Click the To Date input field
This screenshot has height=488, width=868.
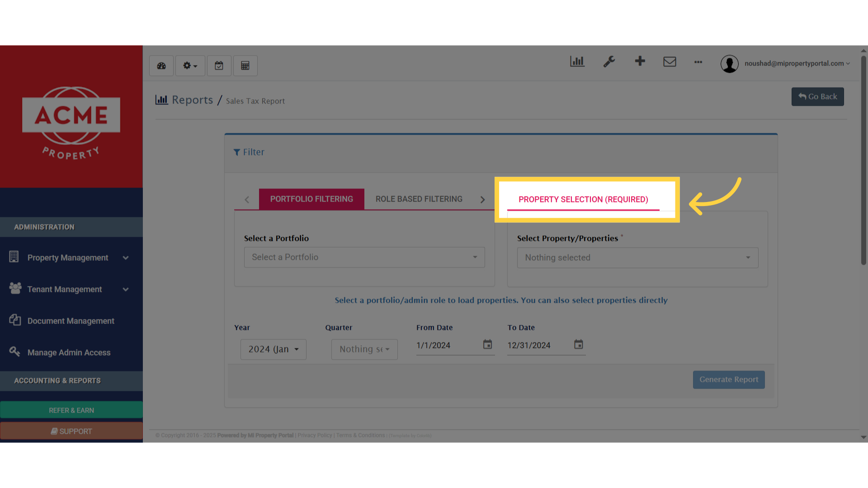pyautogui.click(x=539, y=346)
